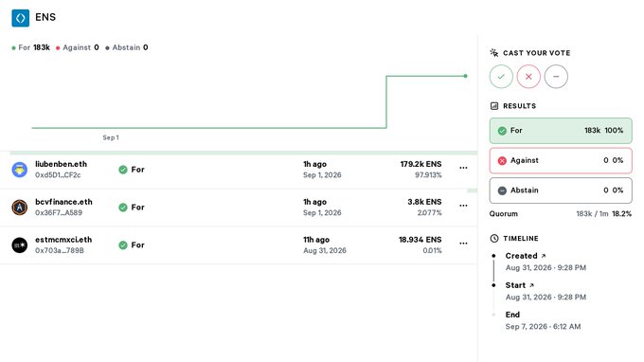Select the Abstain results bar
The image size is (644, 362).
pos(561,190)
